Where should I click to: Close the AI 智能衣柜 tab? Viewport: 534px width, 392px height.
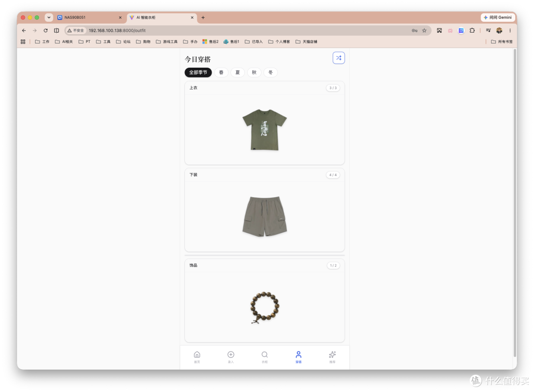pos(192,17)
